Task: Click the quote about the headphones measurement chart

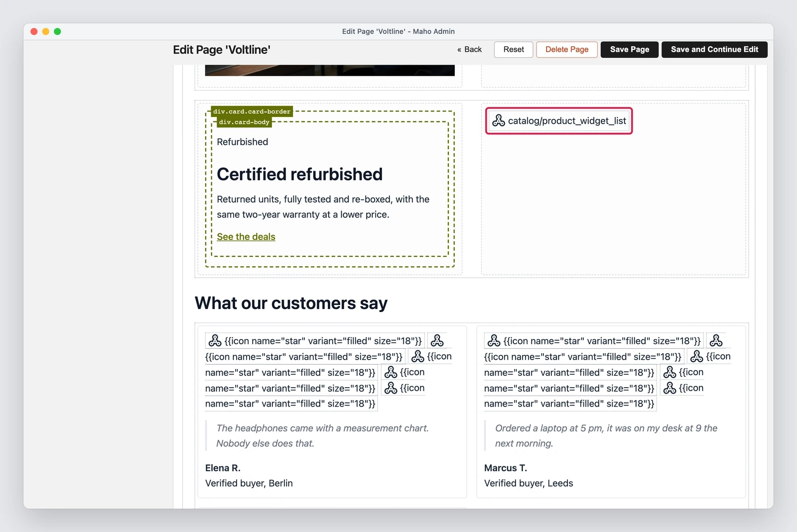Action: [322, 435]
